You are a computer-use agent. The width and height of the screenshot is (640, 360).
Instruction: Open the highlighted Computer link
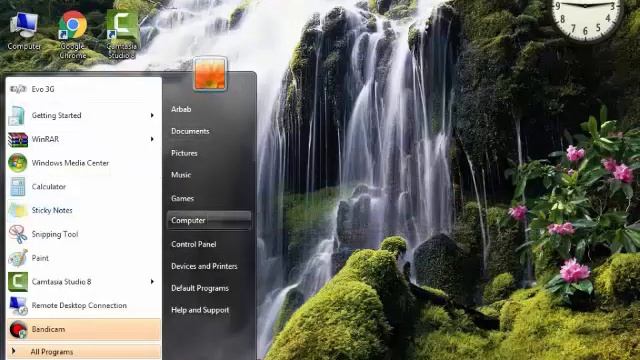[x=209, y=220]
